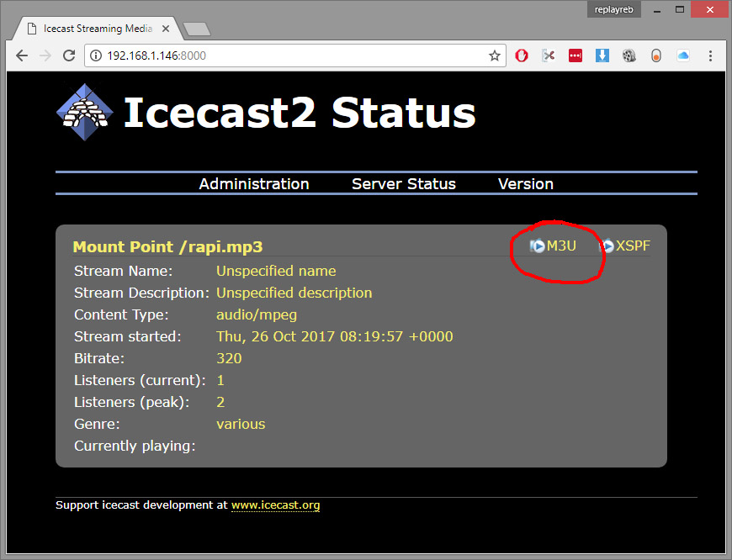This screenshot has width=732, height=560.
Task: Select the Icecast Streaming Media tab
Action: pos(96,29)
